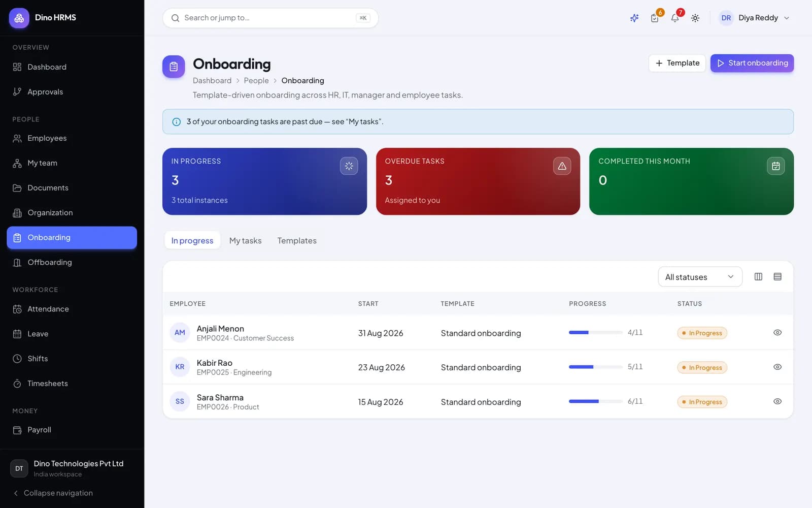Focus the Search or jump to field
Screen dimensions: 812x508
pyautogui.click(x=270, y=18)
